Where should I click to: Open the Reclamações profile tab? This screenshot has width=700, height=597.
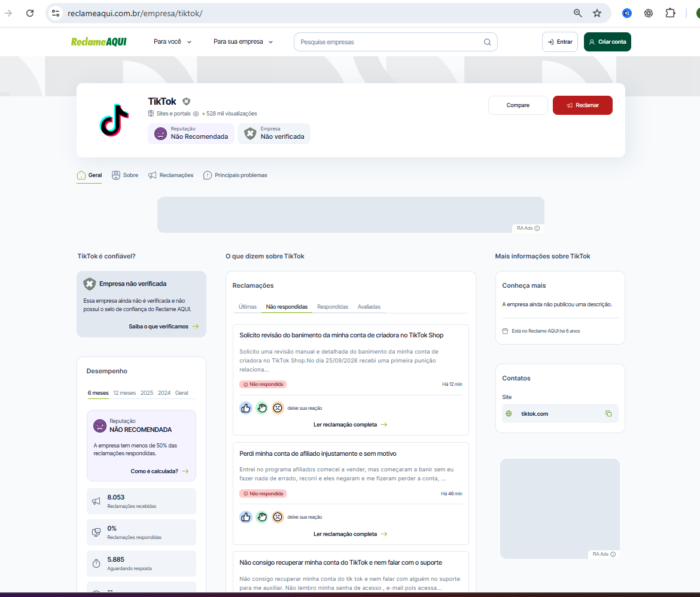[171, 175]
